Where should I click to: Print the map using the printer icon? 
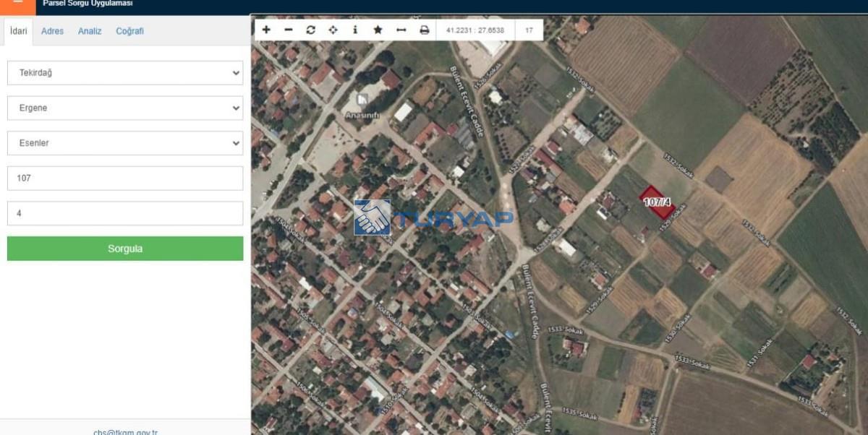[425, 30]
